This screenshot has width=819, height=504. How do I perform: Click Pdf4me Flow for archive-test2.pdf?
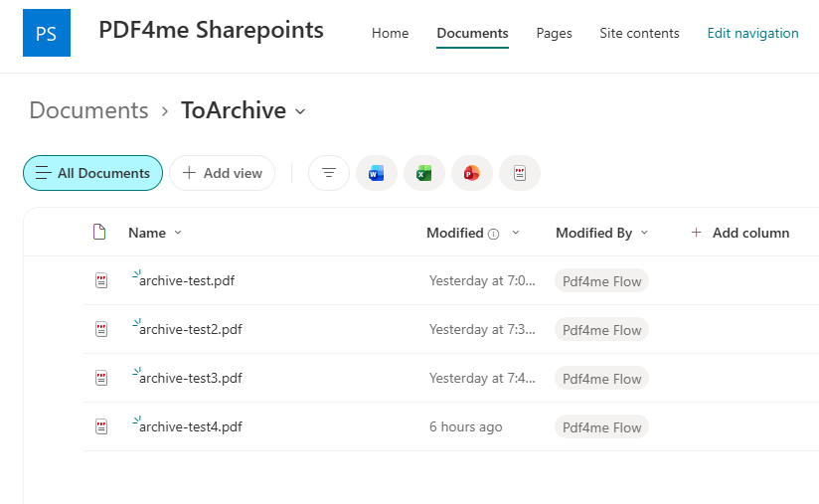point(601,330)
